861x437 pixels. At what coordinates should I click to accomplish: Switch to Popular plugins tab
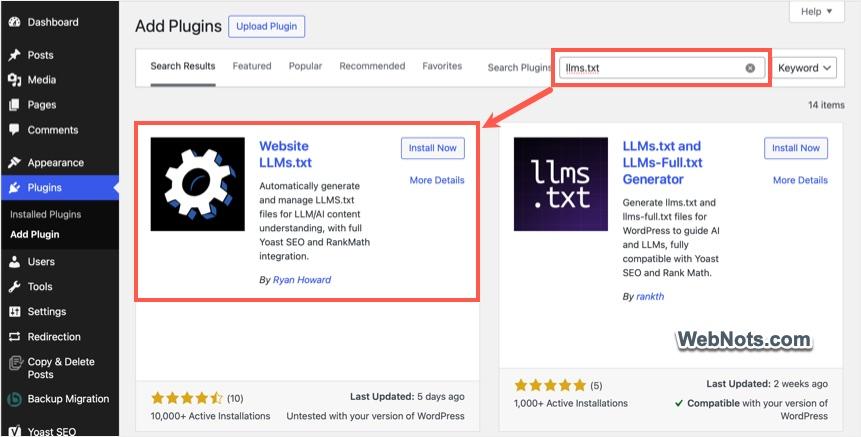point(305,66)
